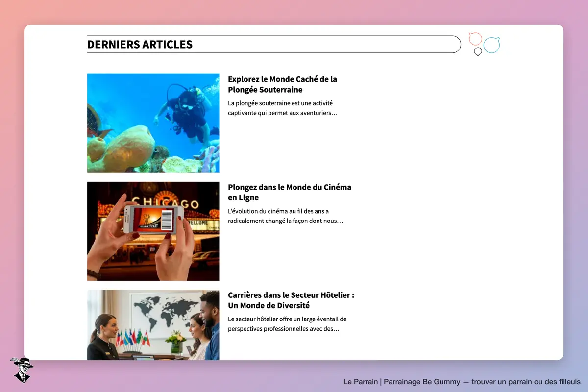This screenshot has height=392, width=588.
Task: Click the excerpt 'La plongée souterraine est une activité'
Action: [x=283, y=108]
